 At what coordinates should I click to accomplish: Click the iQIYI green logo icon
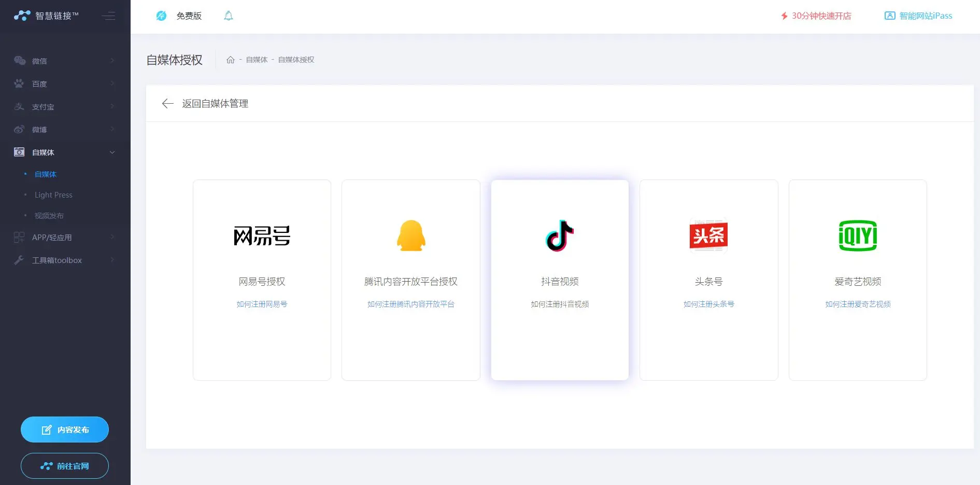(858, 236)
